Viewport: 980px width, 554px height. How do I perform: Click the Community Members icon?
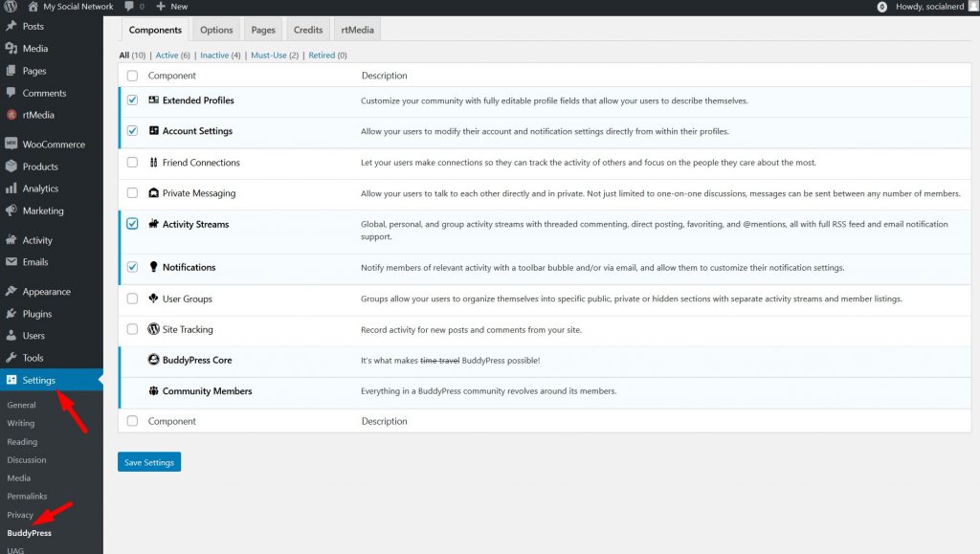pyautogui.click(x=154, y=391)
